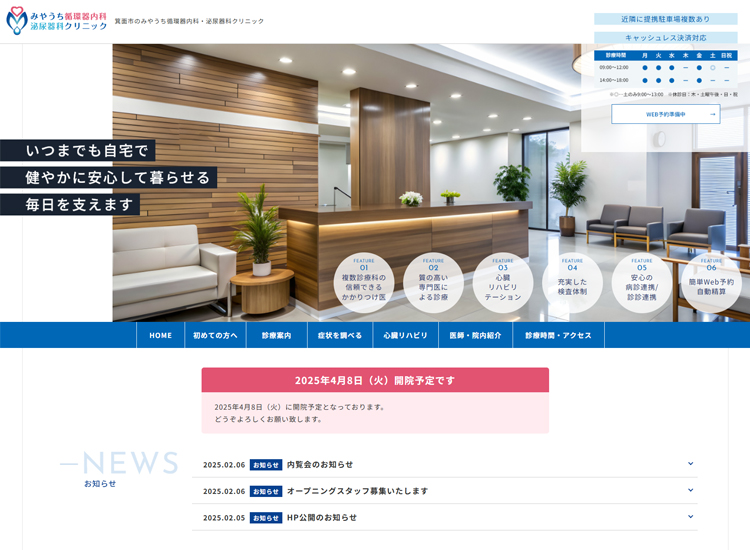Viewport: 750px width, 550px height.
Task: Open Feature 04 circle 充実した検査体制
Action: click(x=572, y=283)
